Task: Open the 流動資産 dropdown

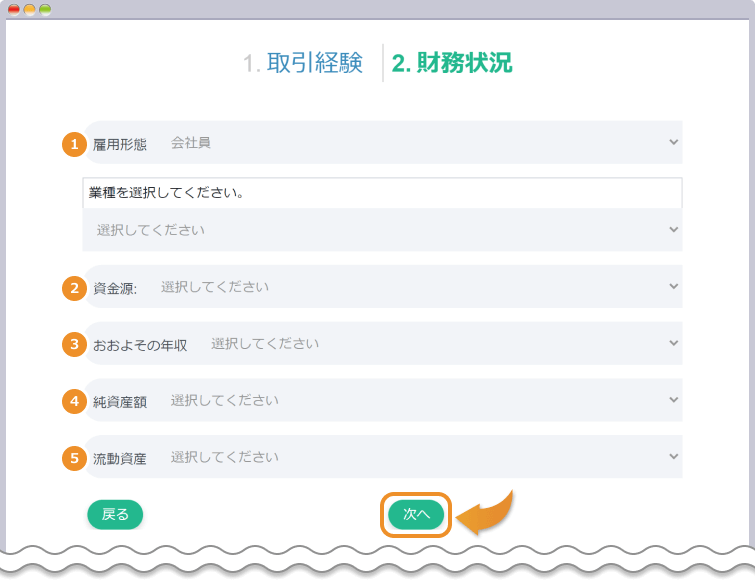Action: (383, 457)
